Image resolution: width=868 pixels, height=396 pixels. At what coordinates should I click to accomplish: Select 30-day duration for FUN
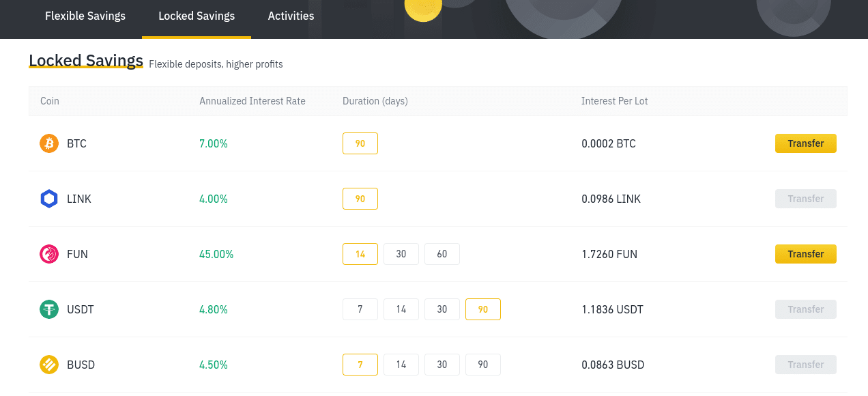[x=401, y=254]
